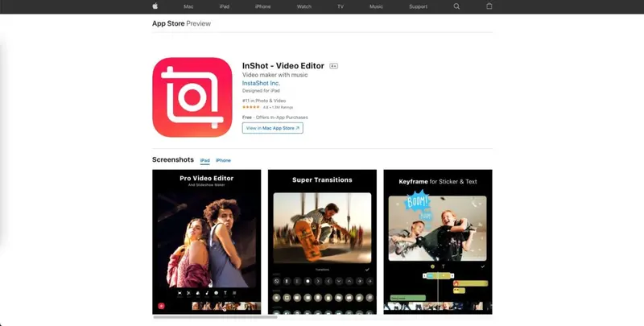Open the iPhone navigation item
The image size is (644, 326).
(262, 6)
